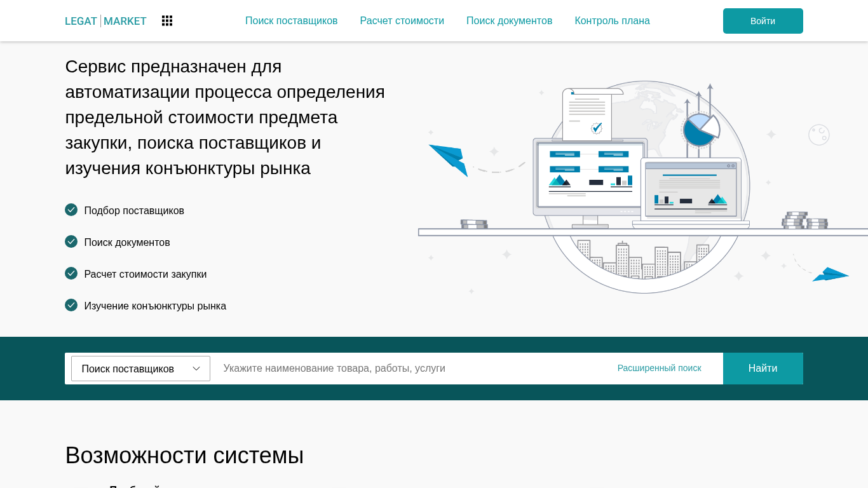Open Поиск поставщиков in top navigation
The height and width of the screenshot is (488, 868).
coord(291,21)
